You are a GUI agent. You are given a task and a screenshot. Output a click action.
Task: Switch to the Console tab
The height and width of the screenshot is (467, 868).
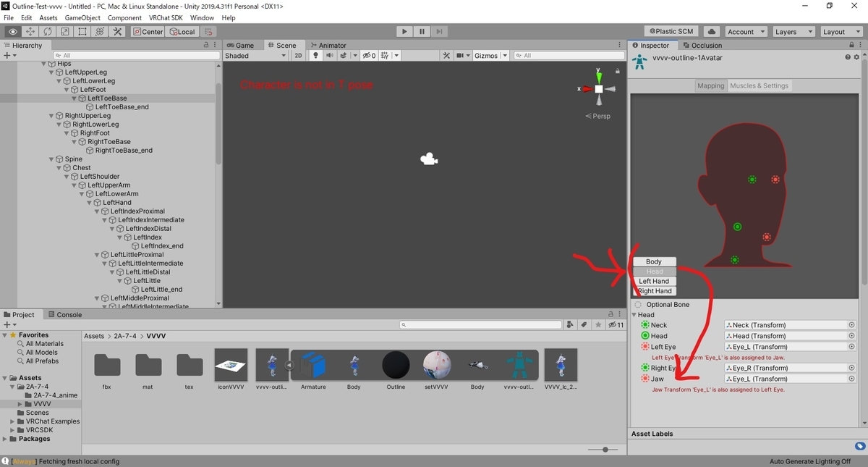65,315
